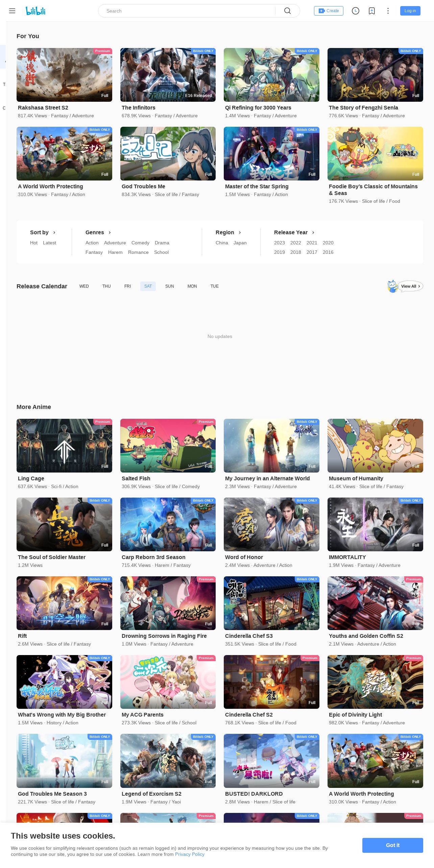Click the search magnifier icon
Screen dimensions: 434x868
(288, 11)
